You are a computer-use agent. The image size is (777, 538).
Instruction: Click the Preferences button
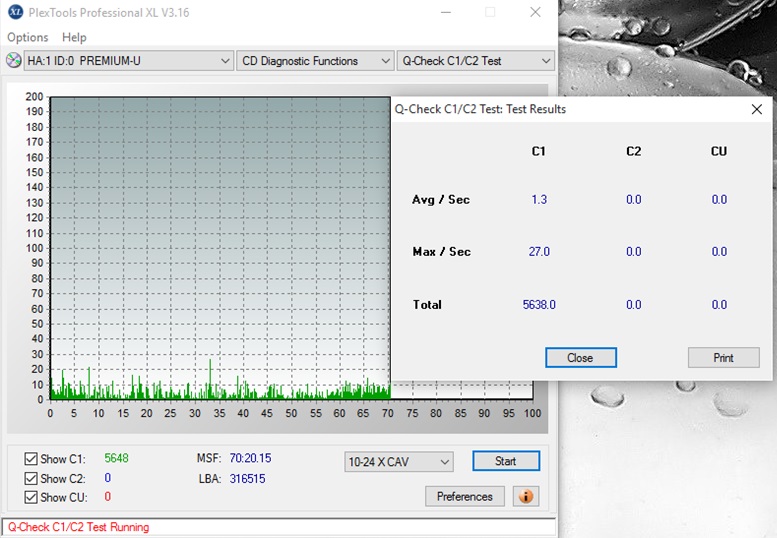click(465, 496)
